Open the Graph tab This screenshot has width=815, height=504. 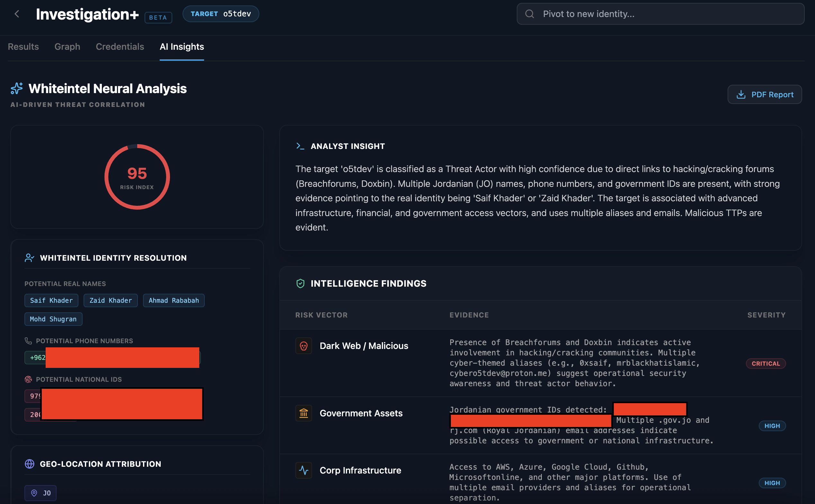point(67,47)
